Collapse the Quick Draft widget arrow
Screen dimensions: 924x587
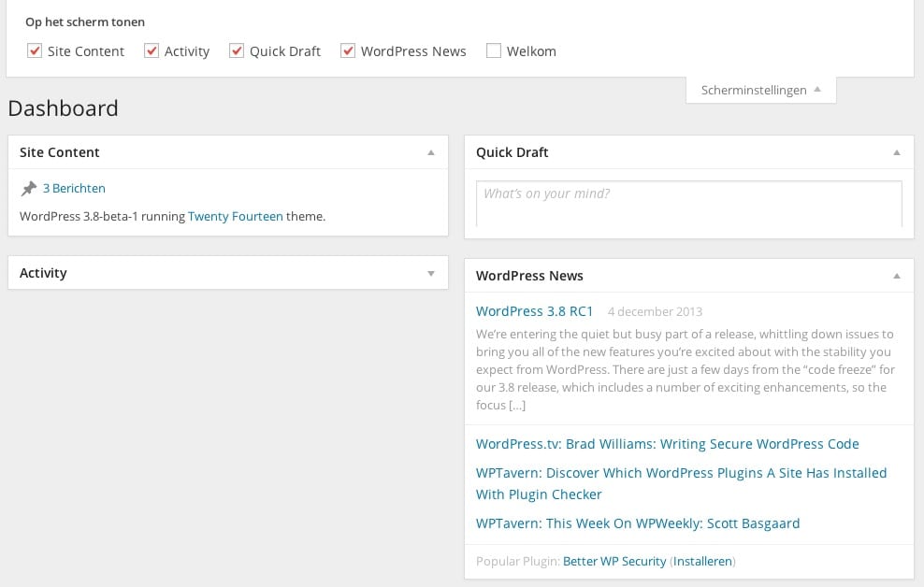[x=896, y=152]
